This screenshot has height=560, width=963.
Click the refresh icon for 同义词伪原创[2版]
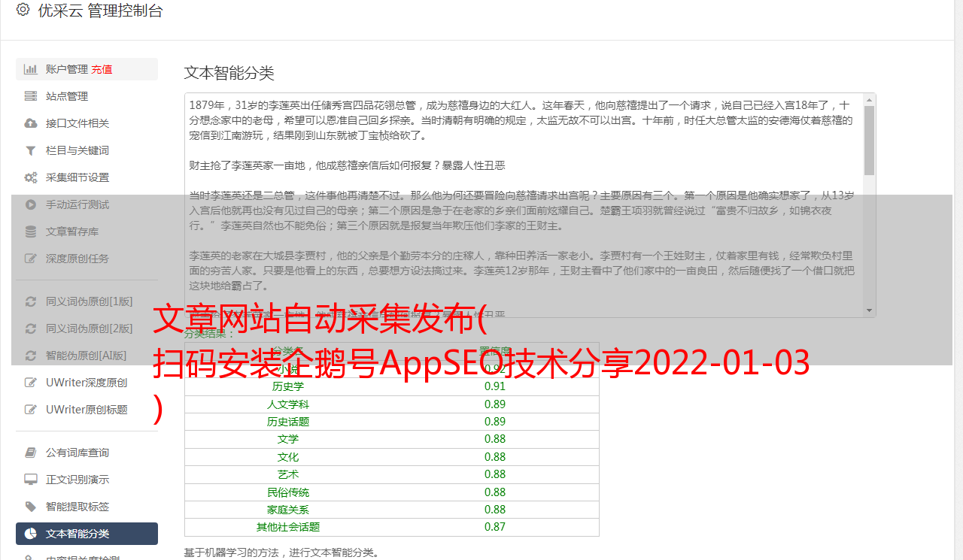(31, 328)
